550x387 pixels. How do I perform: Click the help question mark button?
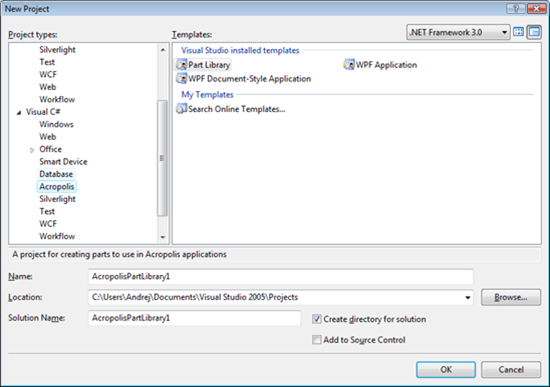tap(516, 8)
